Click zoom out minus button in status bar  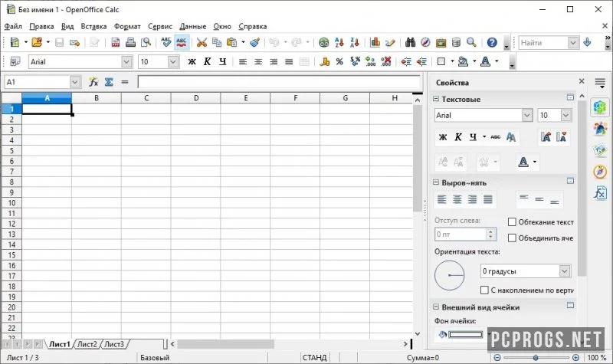click(x=497, y=357)
